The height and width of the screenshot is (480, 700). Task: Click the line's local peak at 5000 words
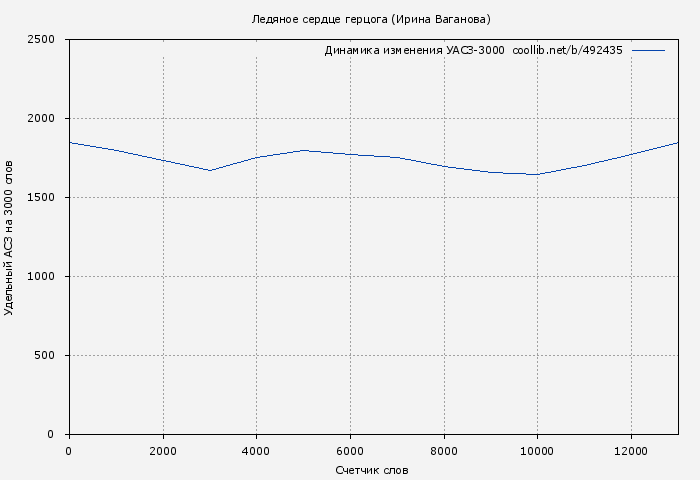pyautogui.click(x=303, y=150)
